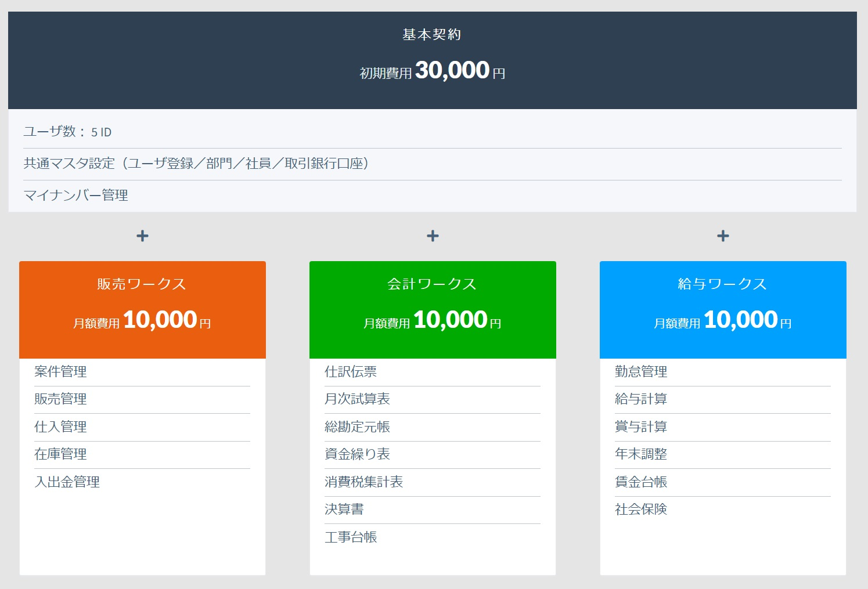Select 案件管理 in the sales list

[60, 372]
